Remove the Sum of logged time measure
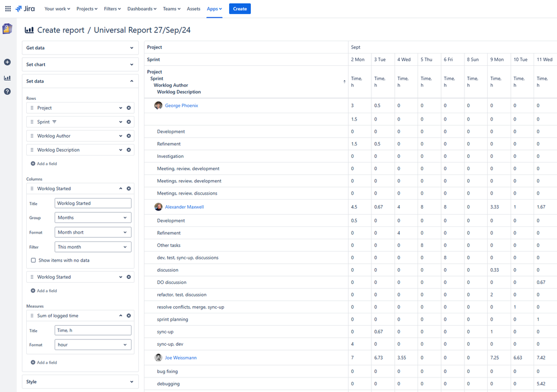Viewport: 557px width, 392px height. coord(129,316)
